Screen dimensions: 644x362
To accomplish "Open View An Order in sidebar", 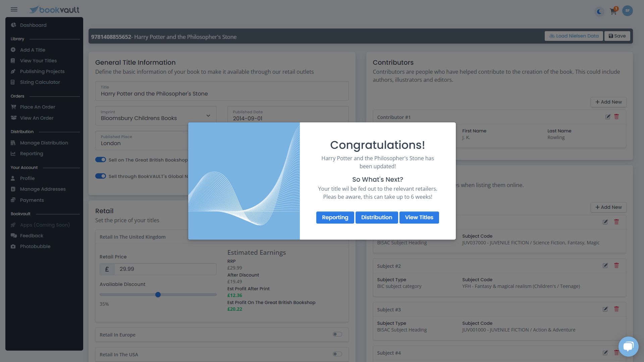I will pyautogui.click(x=37, y=118).
